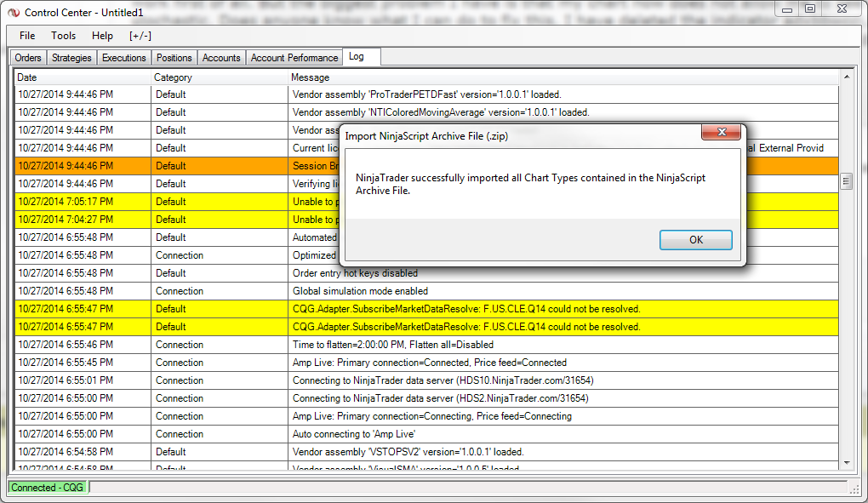Click the log scrollbar up arrow
The width and height of the screenshot is (868, 503).
pyautogui.click(x=847, y=77)
